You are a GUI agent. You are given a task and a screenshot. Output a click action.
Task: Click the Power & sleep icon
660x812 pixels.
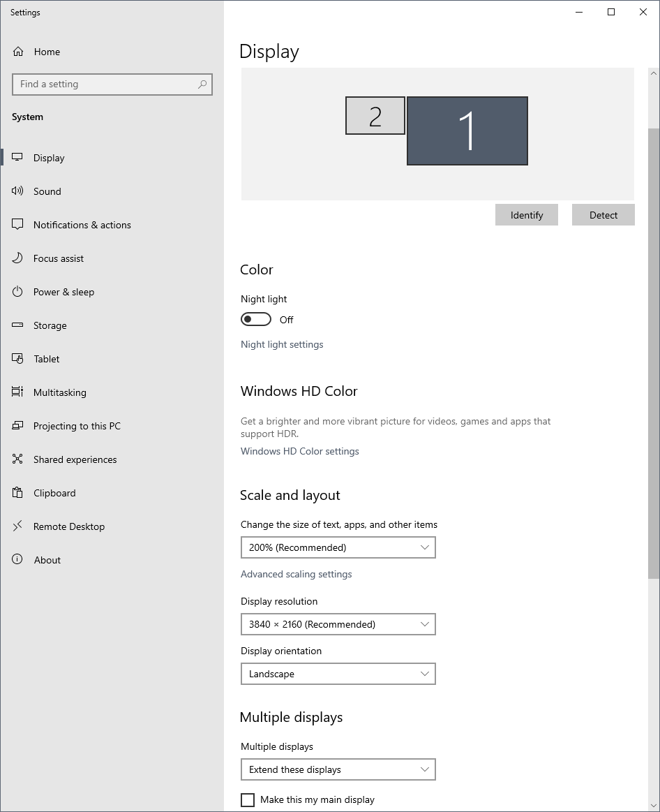point(17,292)
